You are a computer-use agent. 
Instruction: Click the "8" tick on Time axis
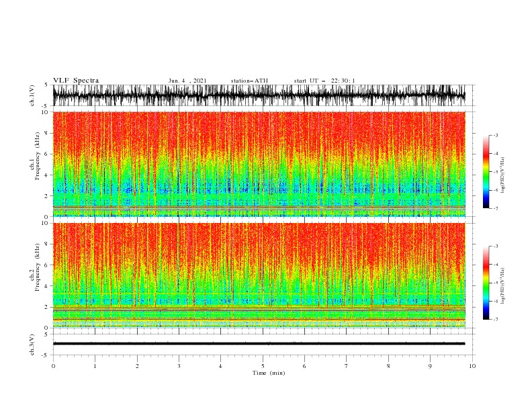(388, 366)
